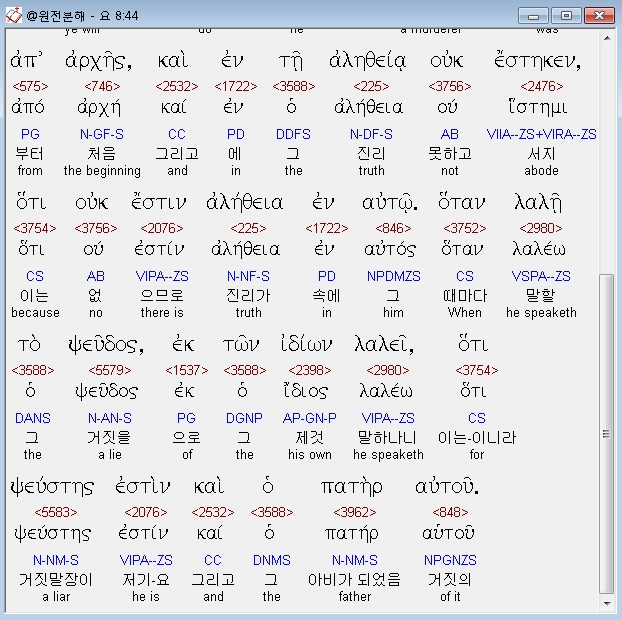Click the Korean gloss 아비가 되었음

354,580
